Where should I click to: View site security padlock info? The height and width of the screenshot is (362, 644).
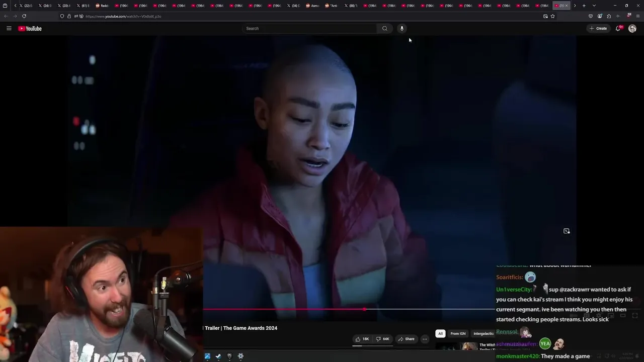pyautogui.click(x=69, y=16)
